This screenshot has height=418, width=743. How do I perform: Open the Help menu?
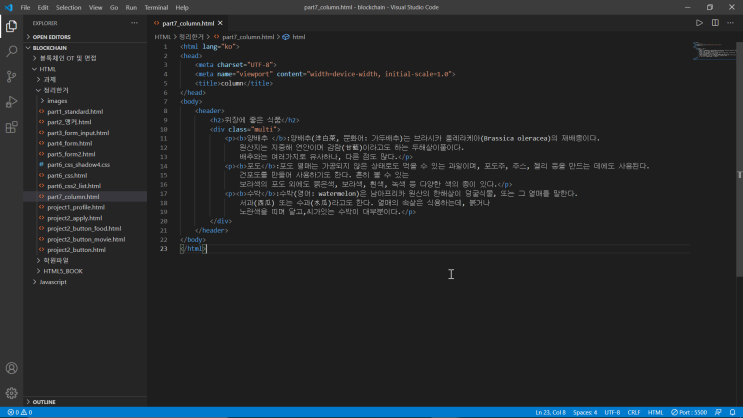click(x=182, y=8)
